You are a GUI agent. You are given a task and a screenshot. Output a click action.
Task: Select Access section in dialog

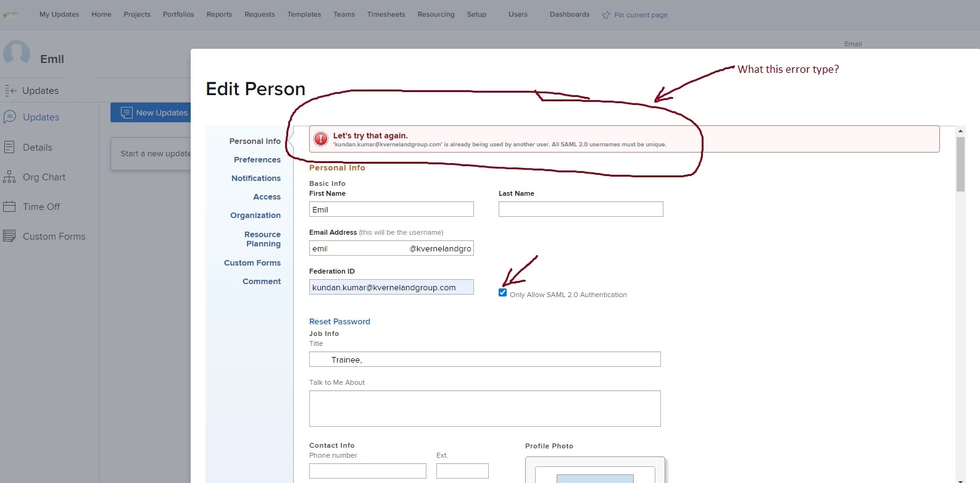(x=267, y=196)
